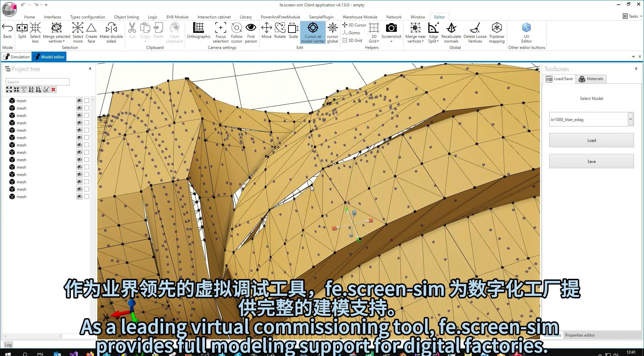Click the red X in tree toolbar
Screen dimensions: 644x356
[53, 90]
